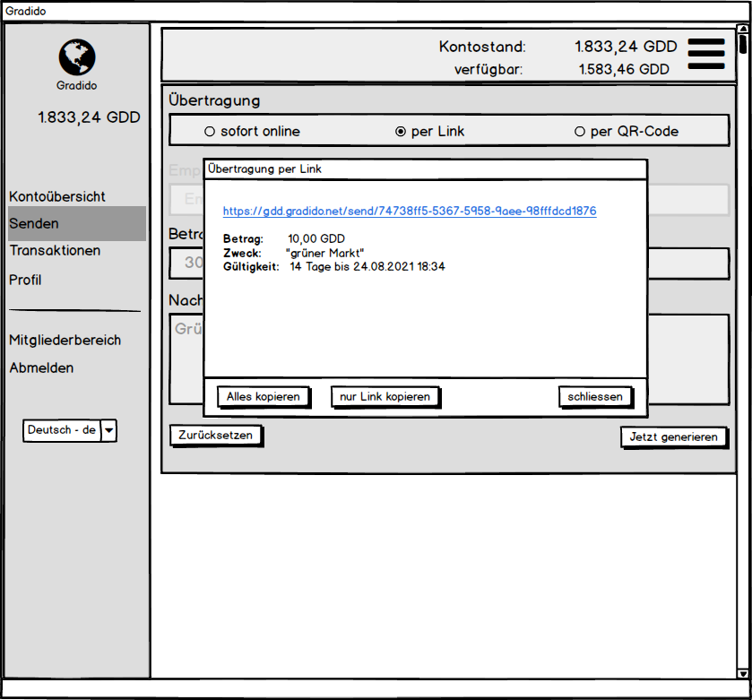Viewport: 752px width, 700px height.
Task: Open Transaktionen from the sidebar
Action: tap(55, 251)
